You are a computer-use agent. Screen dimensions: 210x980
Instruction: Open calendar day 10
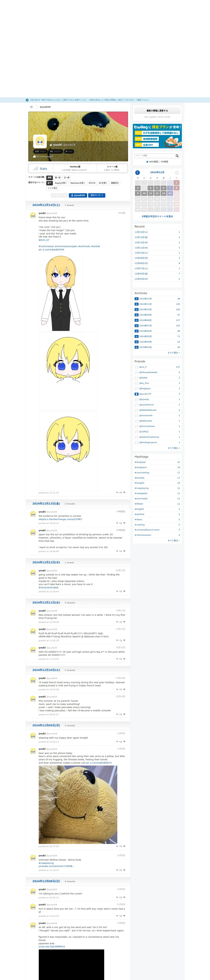click(x=144, y=193)
